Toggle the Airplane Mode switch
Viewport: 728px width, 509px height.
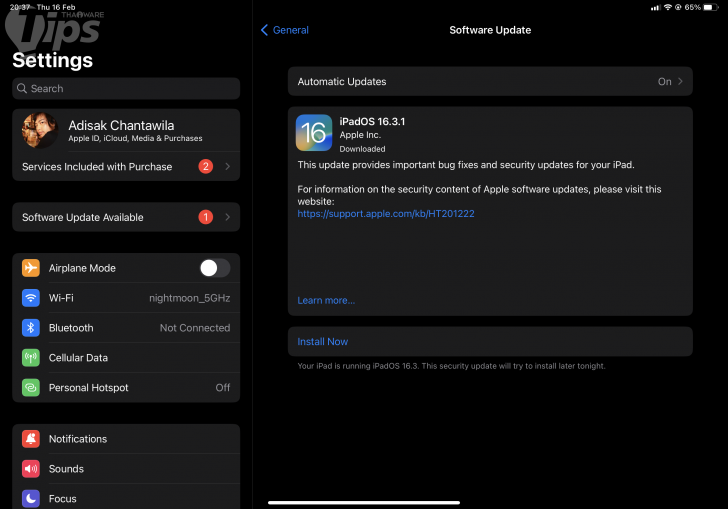point(215,268)
